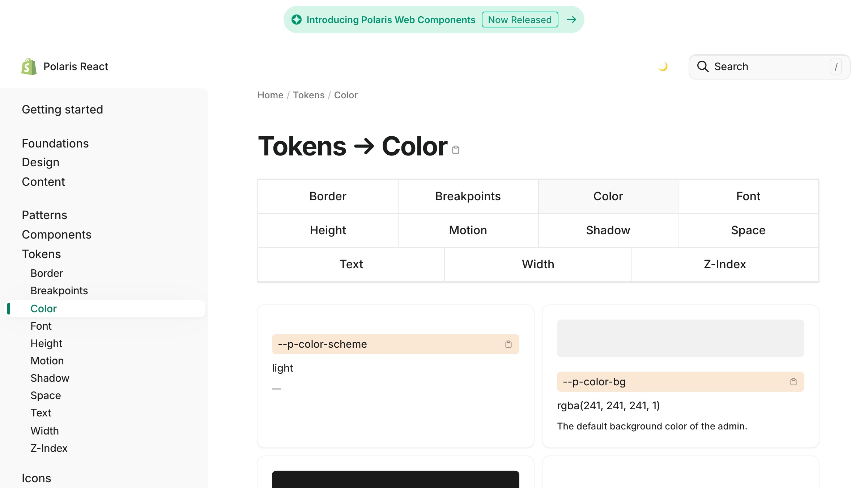Screen dimensions: 868x488
Task: Select Width under Tokens in sidebar
Action: click(44, 431)
